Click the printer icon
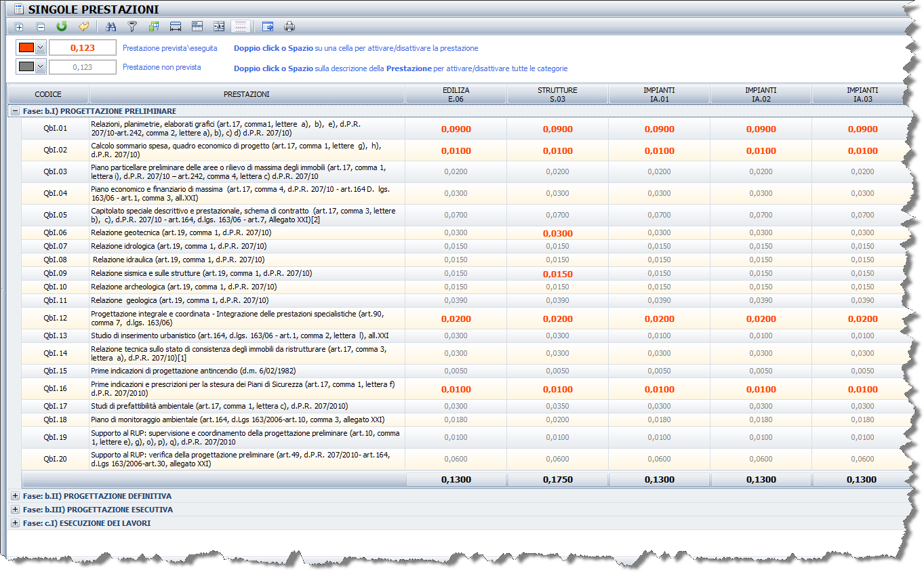Viewport: 924px width, 572px height. [289, 26]
